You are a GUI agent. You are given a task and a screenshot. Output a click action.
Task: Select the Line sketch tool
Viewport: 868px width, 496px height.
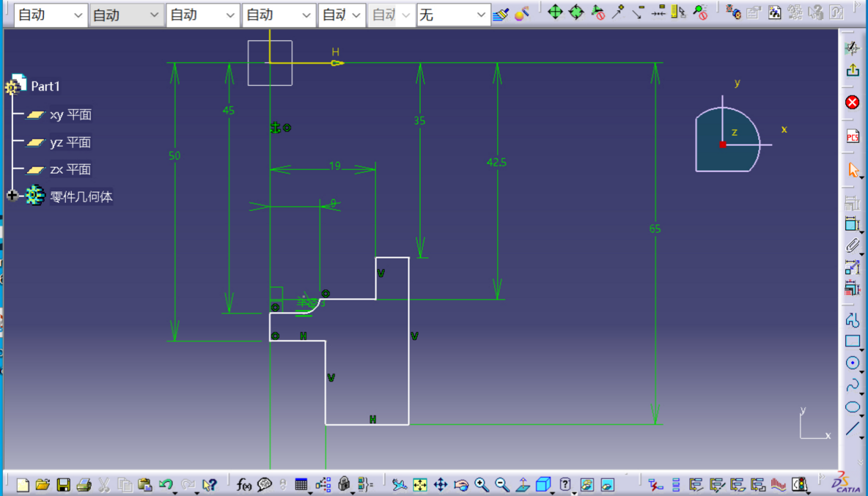(852, 429)
